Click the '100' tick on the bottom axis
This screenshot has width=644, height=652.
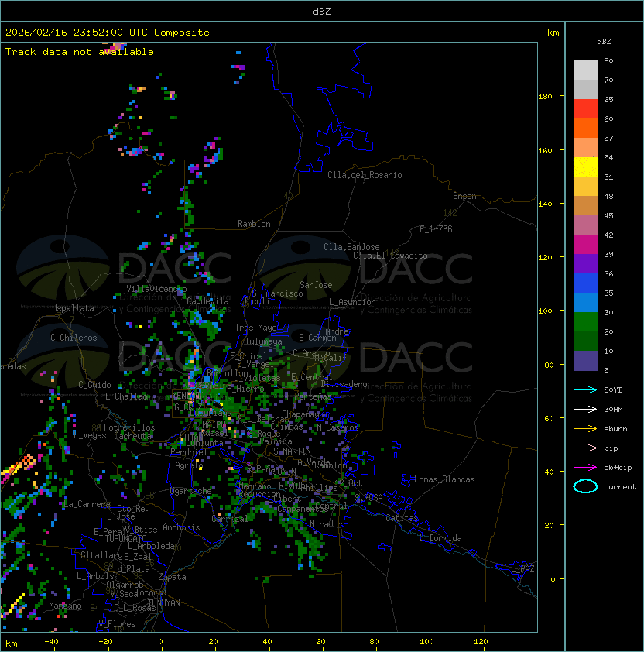[426, 642]
